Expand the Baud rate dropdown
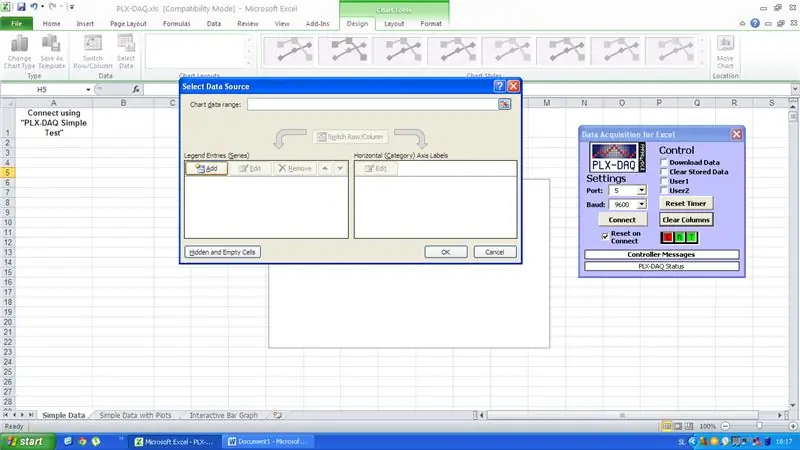 click(x=641, y=204)
